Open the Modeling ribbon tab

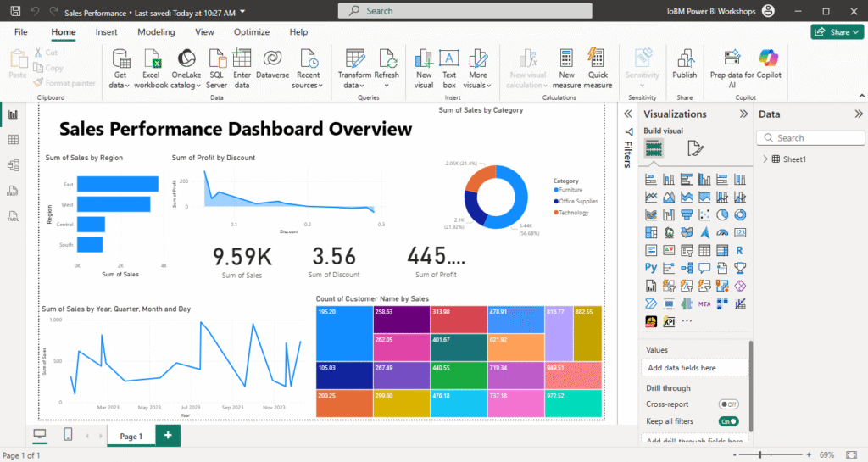point(156,32)
